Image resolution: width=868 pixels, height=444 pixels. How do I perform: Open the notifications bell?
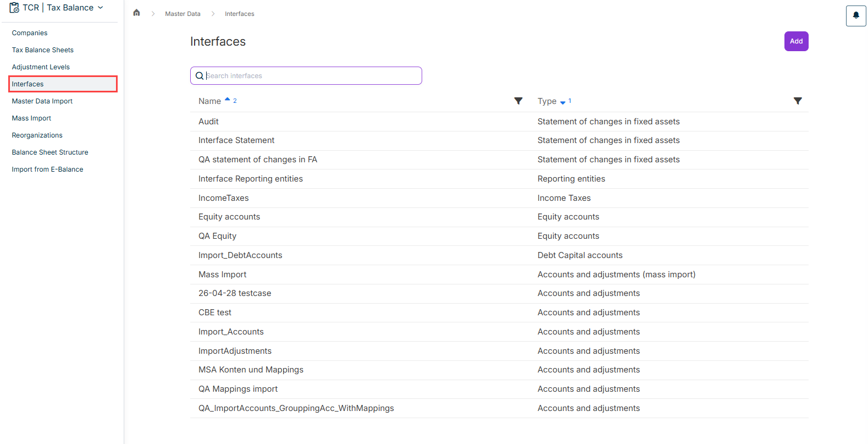(856, 16)
